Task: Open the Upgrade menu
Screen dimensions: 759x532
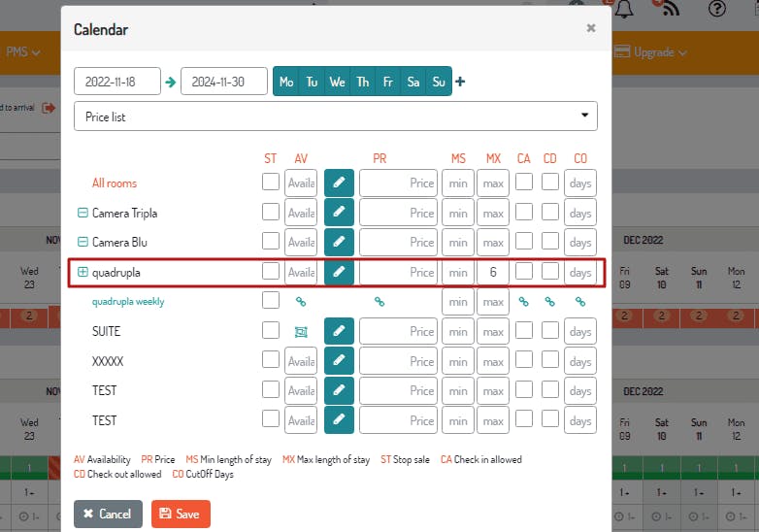Action: coord(650,51)
